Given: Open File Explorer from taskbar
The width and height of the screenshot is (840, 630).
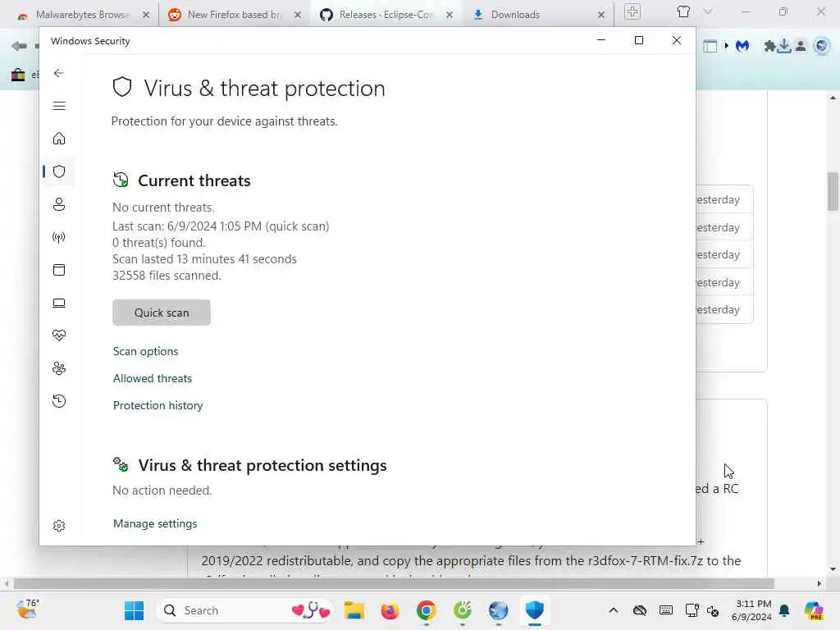Looking at the screenshot, I should pos(354,610).
